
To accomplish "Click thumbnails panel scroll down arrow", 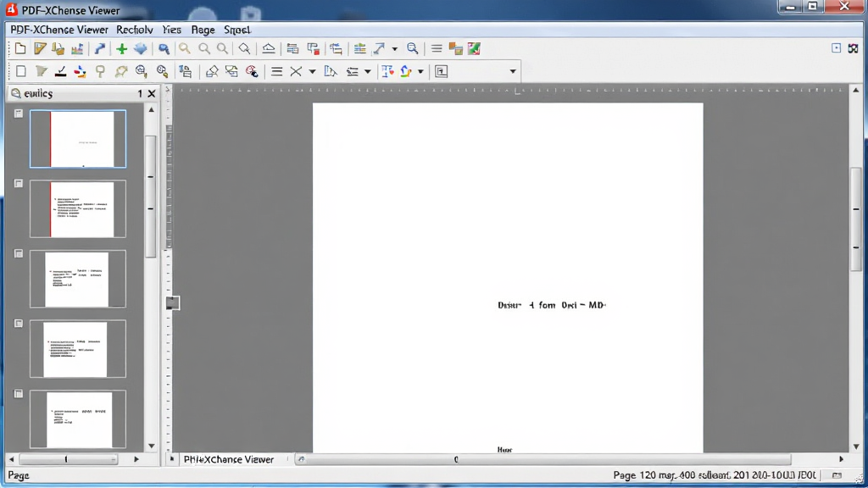I will point(151,446).
